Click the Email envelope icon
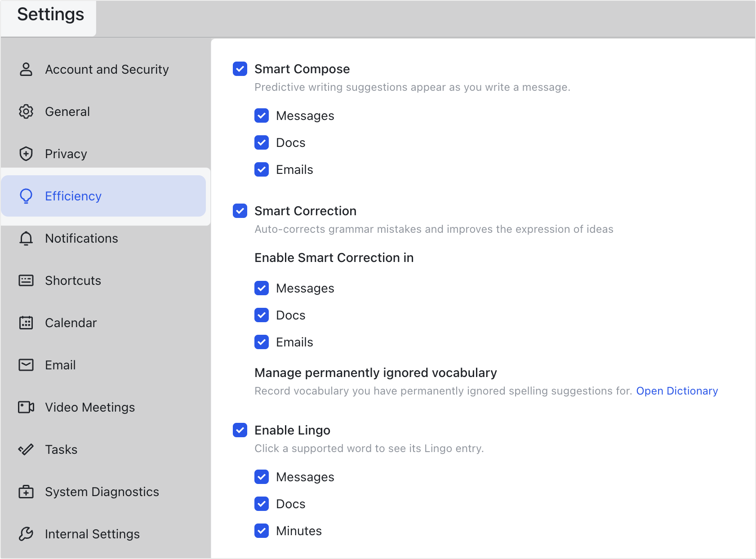The width and height of the screenshot is (756, 559). click(x=26, y=365)
